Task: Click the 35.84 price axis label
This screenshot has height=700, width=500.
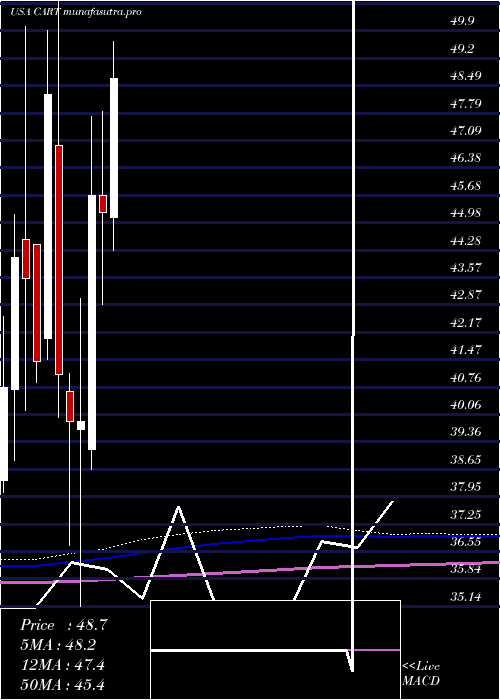Action: point(466,569)
